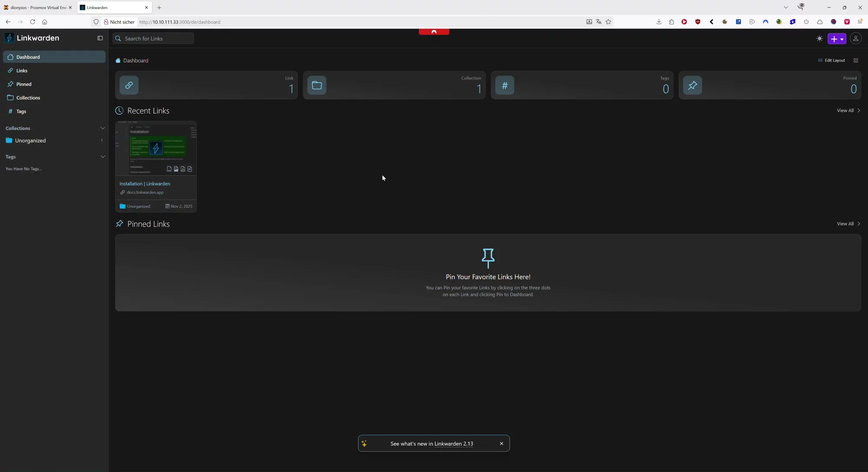Open the dashboard grid view icon

856,60
